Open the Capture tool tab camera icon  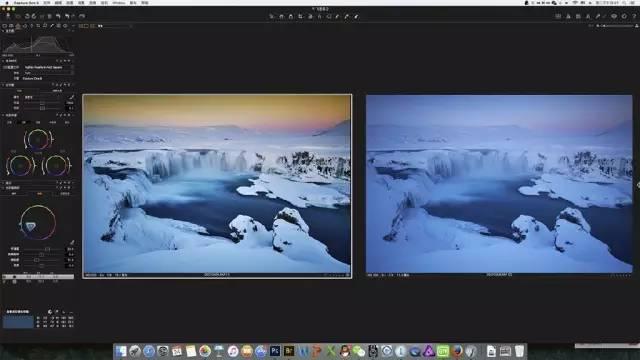click(x=11, y=26)
